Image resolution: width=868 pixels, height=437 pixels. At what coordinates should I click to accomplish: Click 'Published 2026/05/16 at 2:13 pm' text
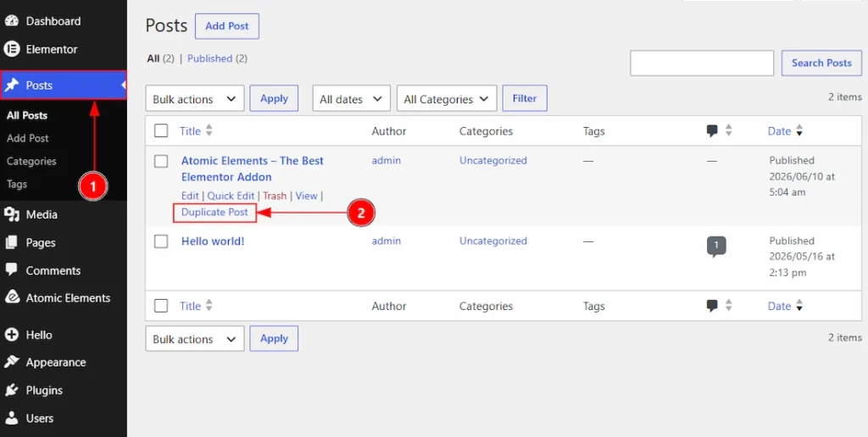pos(802,257)
